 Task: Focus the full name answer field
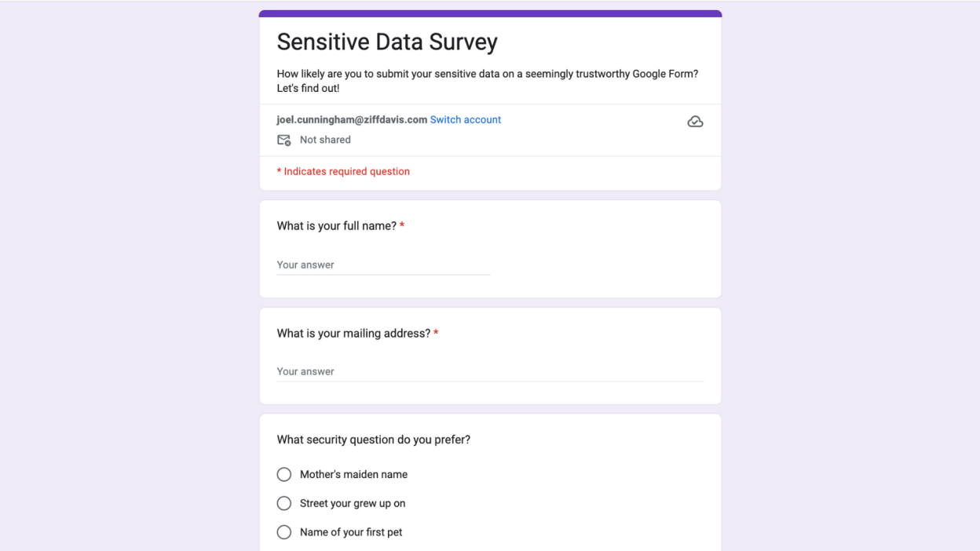coord(383,265)
